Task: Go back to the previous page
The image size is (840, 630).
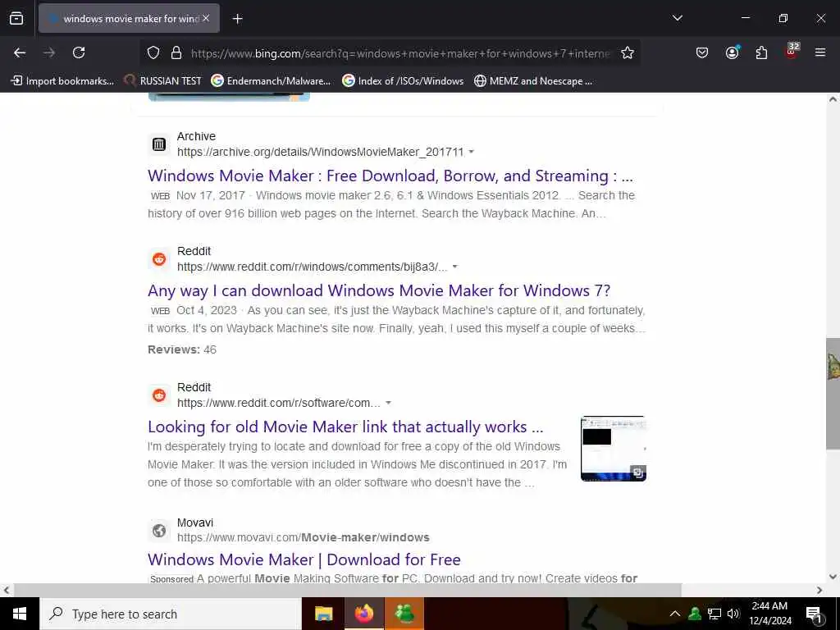Action: (x=20, y=52)
